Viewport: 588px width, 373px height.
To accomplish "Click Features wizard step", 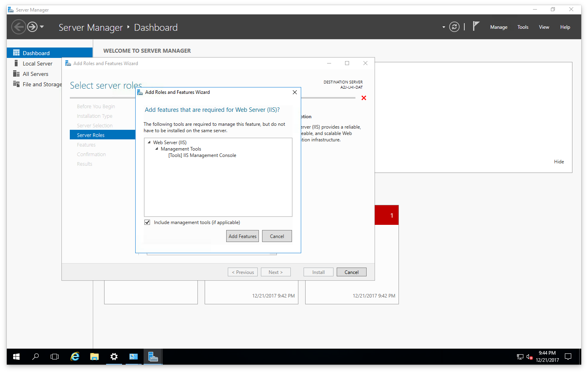I will [86, 145].
